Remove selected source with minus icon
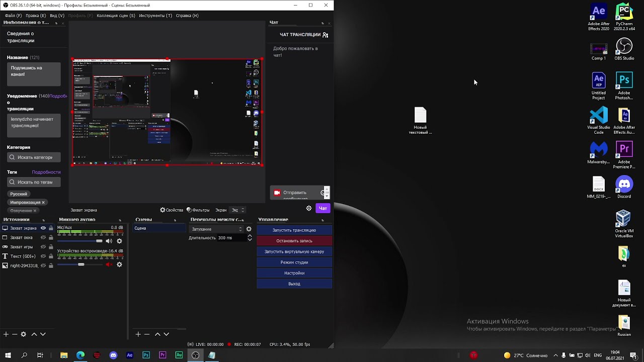This screenshot has height=362, width=644. coord(15,334)
